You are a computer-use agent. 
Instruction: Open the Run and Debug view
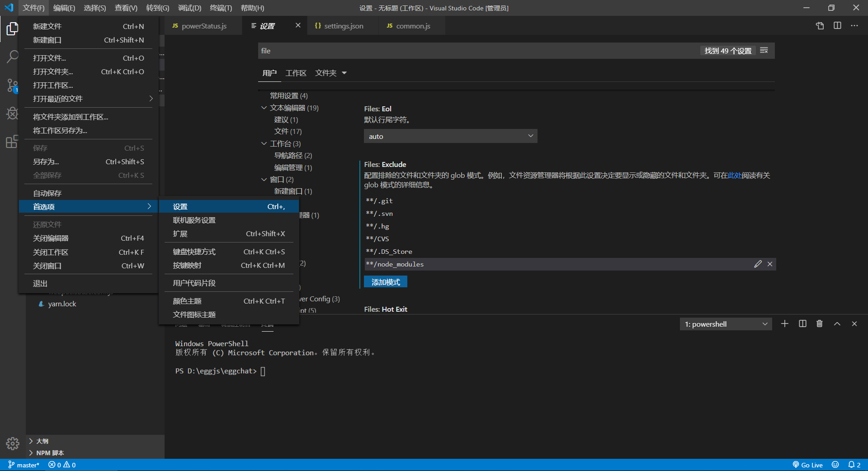(12, 114)
